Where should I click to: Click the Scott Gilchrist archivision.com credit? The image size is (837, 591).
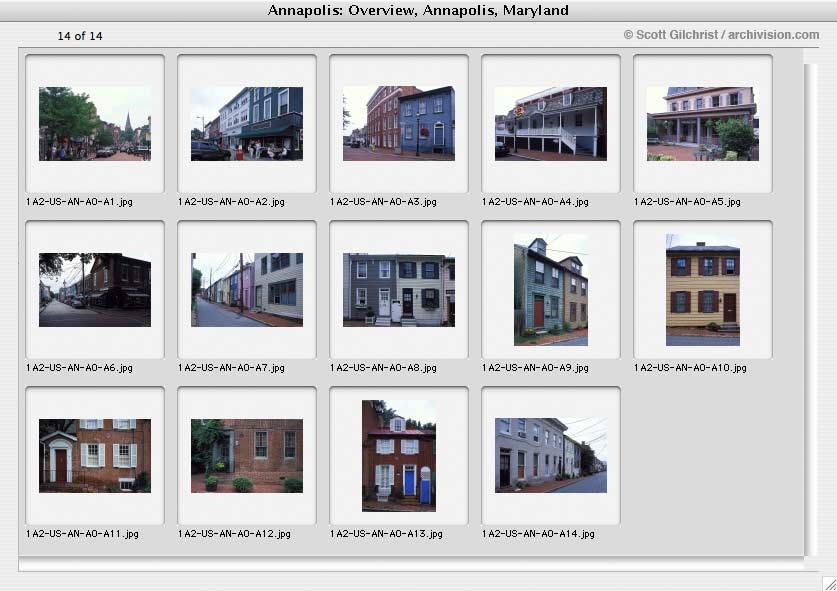[x=721, y=35]
